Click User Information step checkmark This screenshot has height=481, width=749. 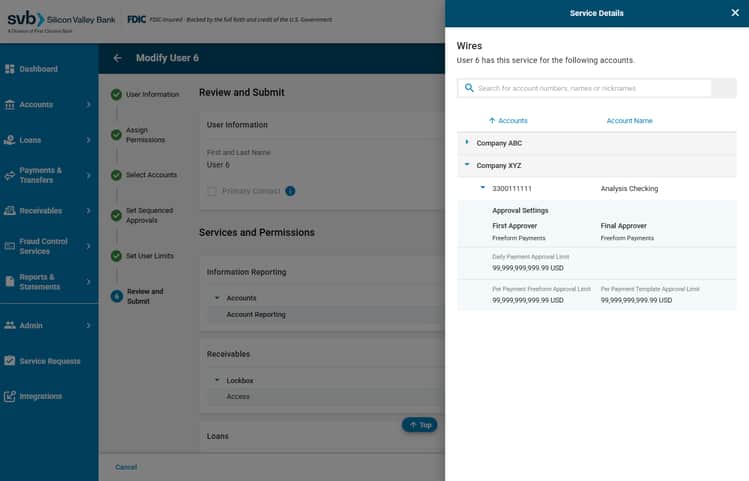click(x=116, y=94)
